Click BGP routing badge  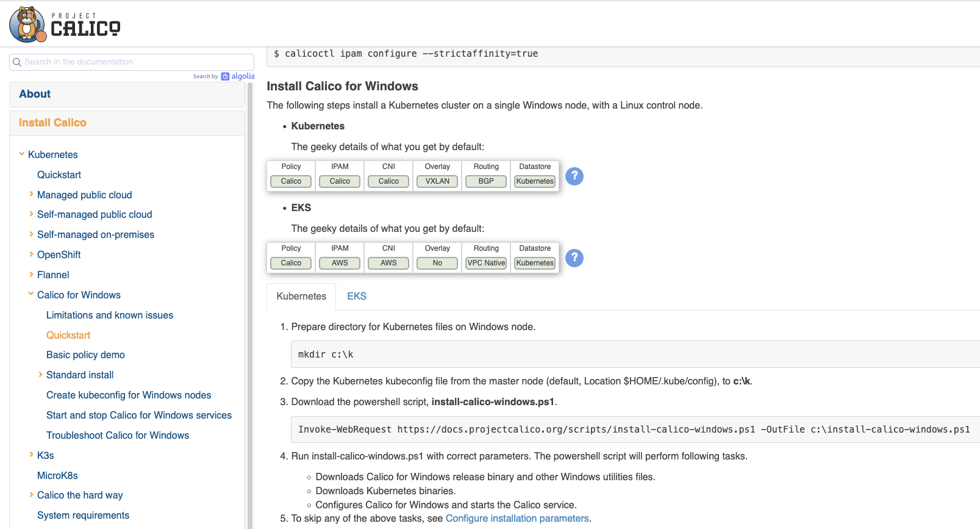click(x=486, y=181)
